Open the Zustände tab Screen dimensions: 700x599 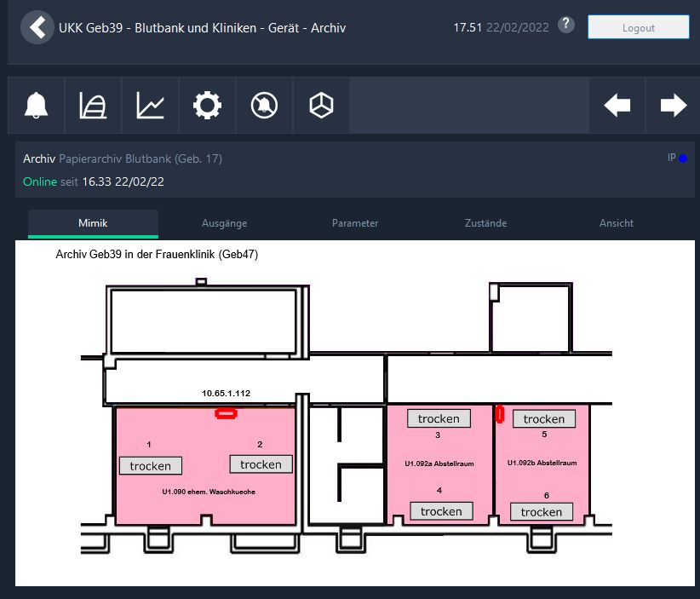point(485,223)
